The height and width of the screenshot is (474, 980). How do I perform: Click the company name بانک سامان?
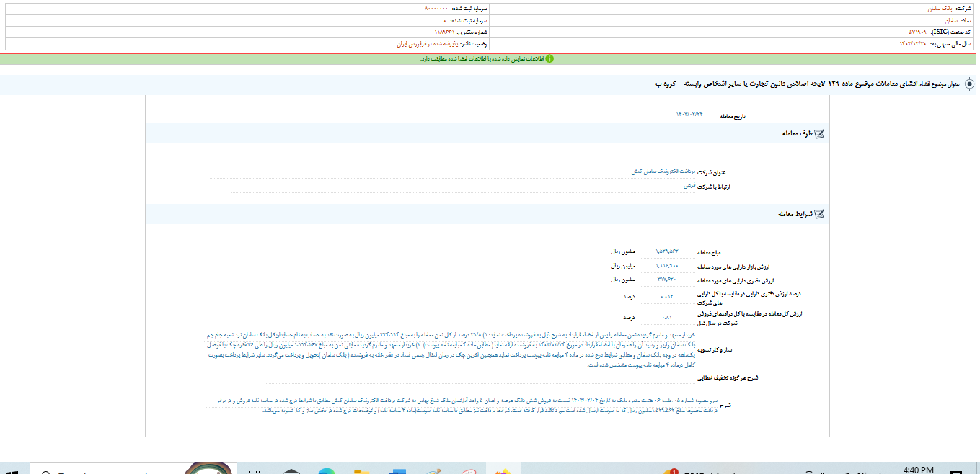[939, 8]
